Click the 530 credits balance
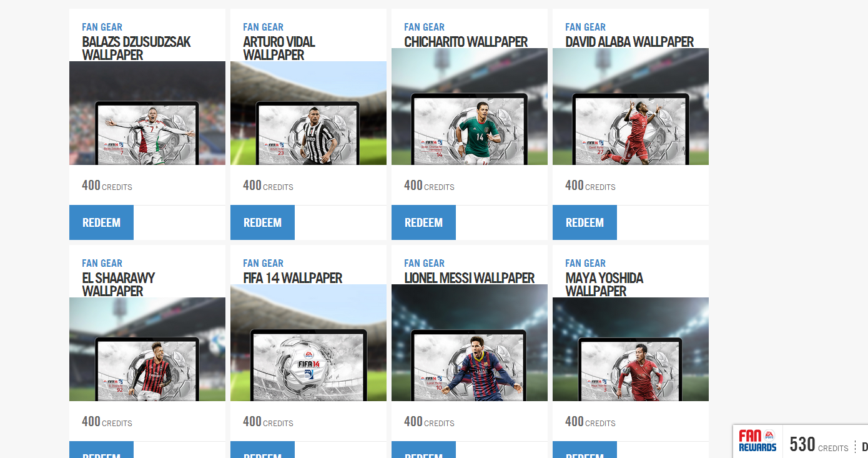 pyautogui.click(x=819, y=444)
